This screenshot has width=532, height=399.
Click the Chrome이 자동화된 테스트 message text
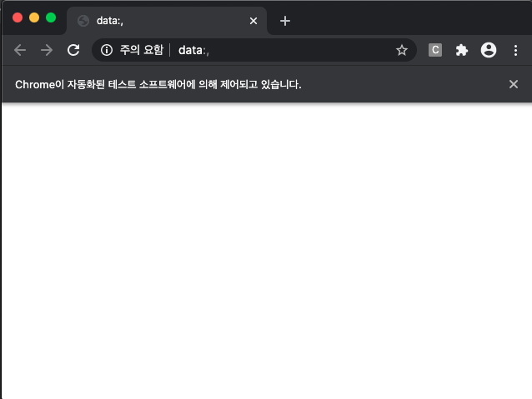coord(158,84)
